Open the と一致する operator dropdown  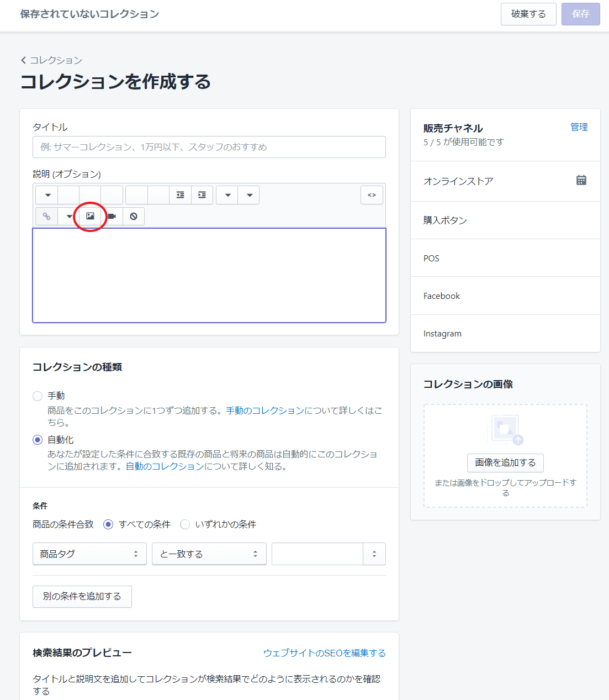point(209,554)
